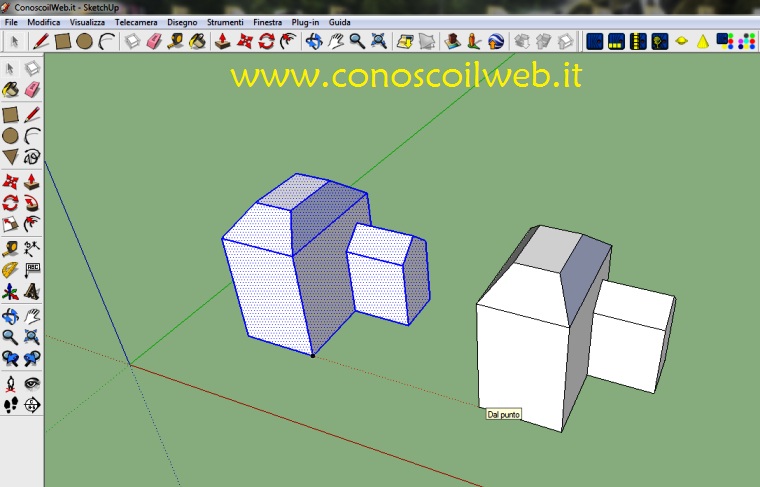Screen dimensions: 760x487
Task: Choose Offset in the left palette
Action: (32, 224)
